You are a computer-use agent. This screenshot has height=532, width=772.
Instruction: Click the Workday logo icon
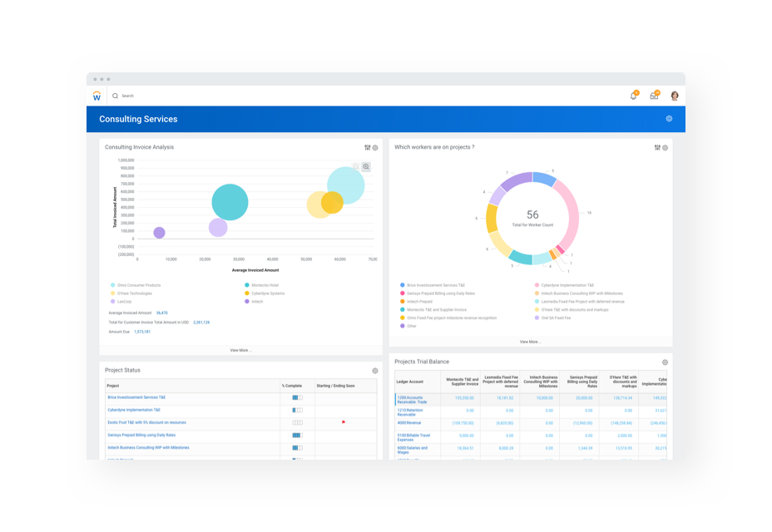pos(97,95)
